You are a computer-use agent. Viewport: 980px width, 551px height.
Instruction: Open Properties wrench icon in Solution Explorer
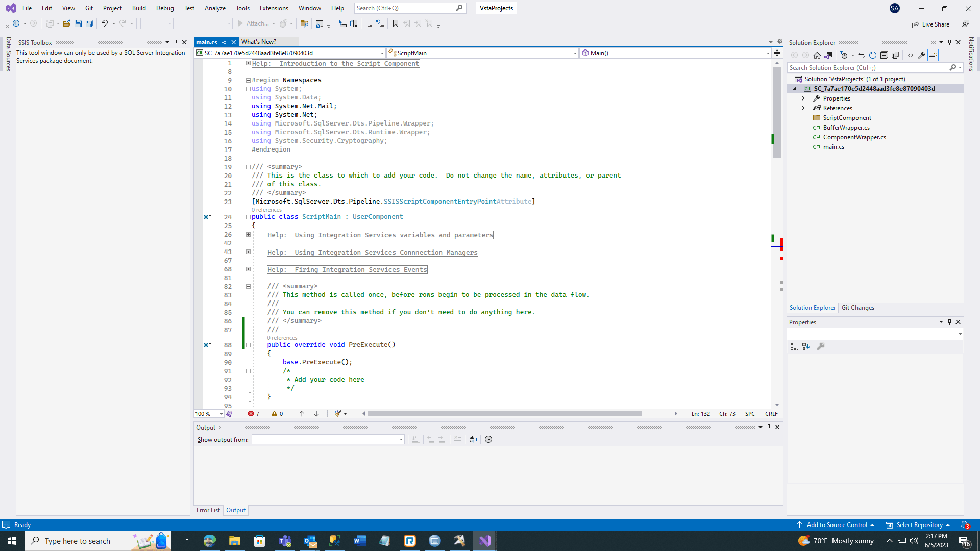click(x=922, y=55)
